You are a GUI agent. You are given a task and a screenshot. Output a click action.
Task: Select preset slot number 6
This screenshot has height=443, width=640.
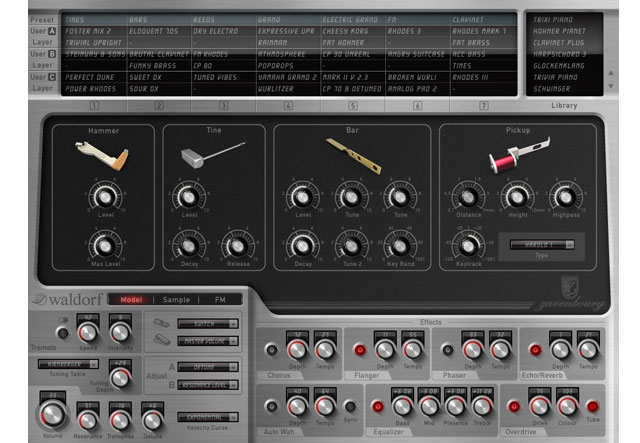click(417, 106)
